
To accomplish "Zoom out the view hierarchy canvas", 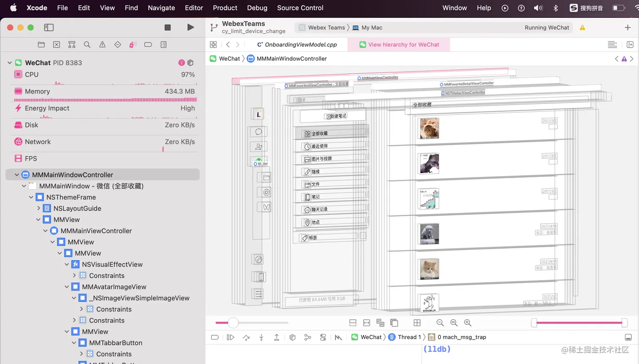I will point(440,323).
